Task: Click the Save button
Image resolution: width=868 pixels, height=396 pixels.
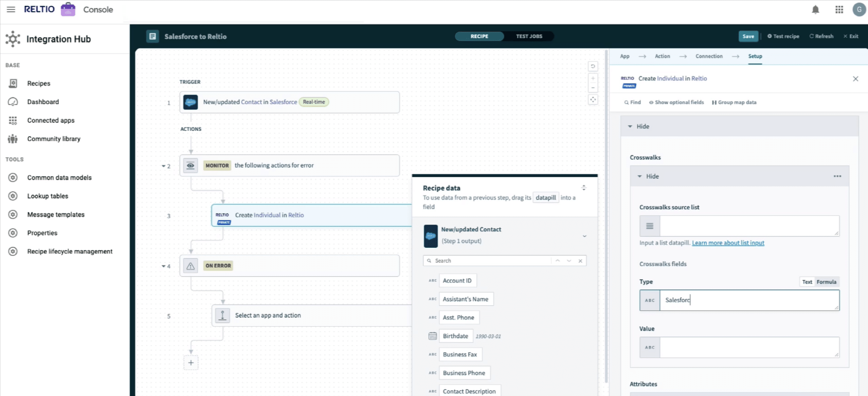Action: [748, 36]
